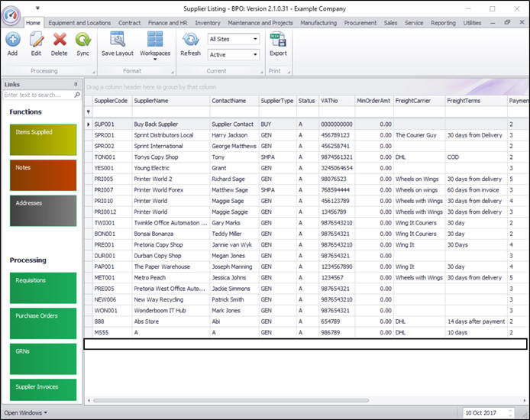Click the red Delete icon

coord(60,40)
